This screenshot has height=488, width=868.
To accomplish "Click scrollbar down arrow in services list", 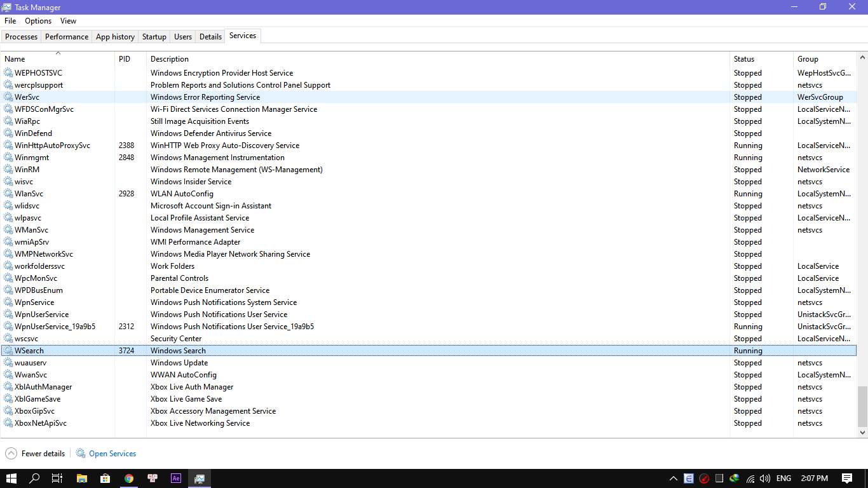I will [x=862, y=433].
